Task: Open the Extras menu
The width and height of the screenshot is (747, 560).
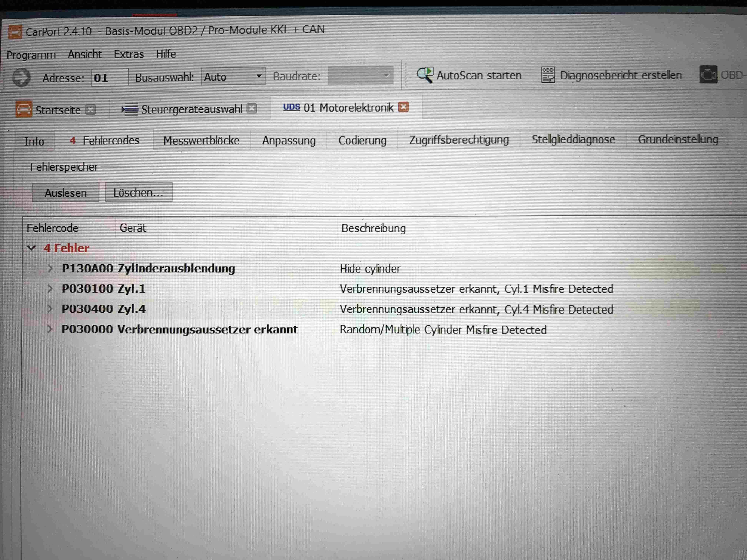Action: coord(129,54)
